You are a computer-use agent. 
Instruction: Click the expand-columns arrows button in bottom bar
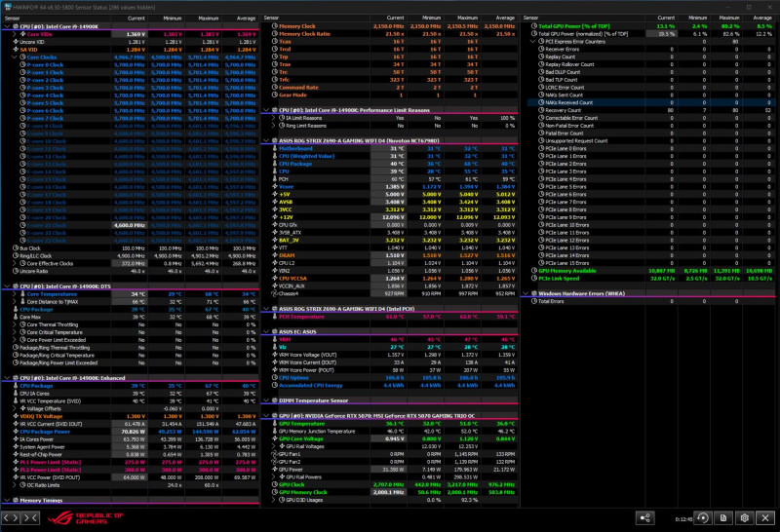pos(11,517)
